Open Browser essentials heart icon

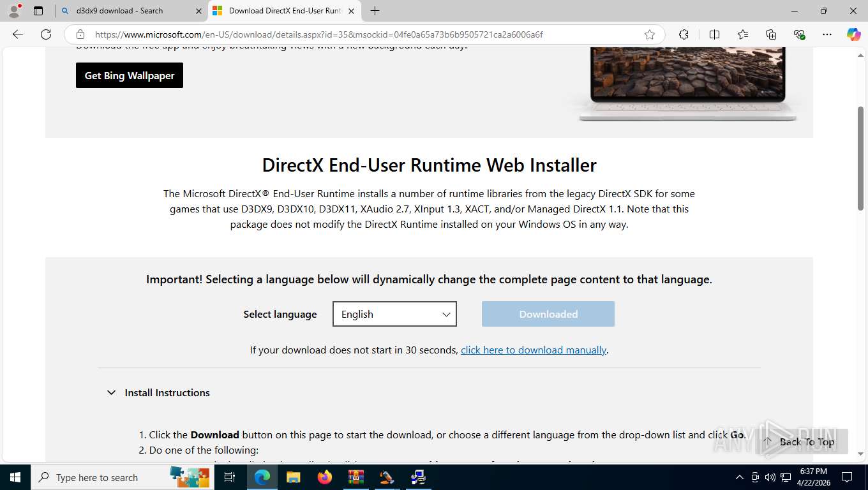pos(799,34)
